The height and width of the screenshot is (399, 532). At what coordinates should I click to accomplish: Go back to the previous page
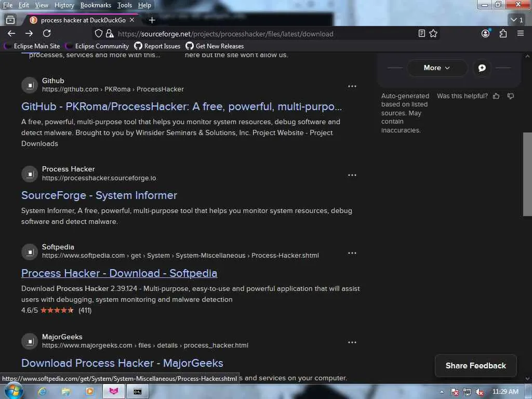coord(11,33)
